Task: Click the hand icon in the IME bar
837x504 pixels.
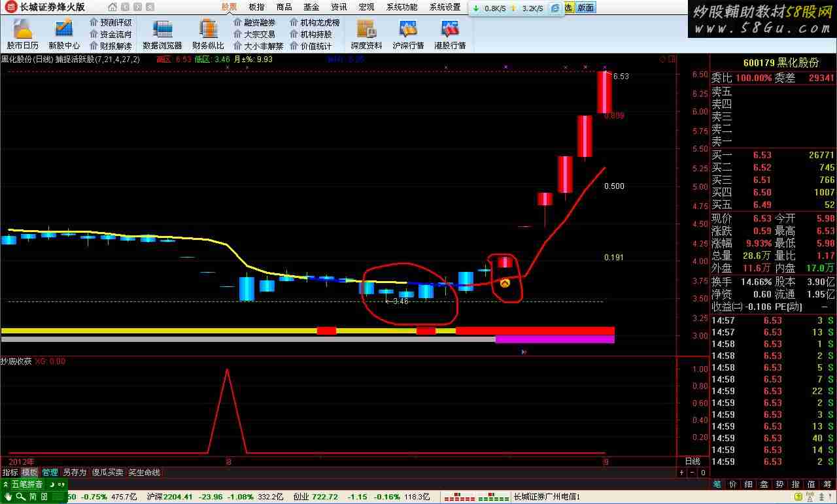Action: [x=7, y=496]
